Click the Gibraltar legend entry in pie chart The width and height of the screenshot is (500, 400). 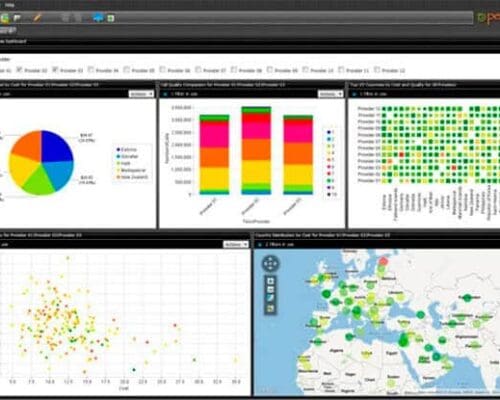click(x=127, y=156)
